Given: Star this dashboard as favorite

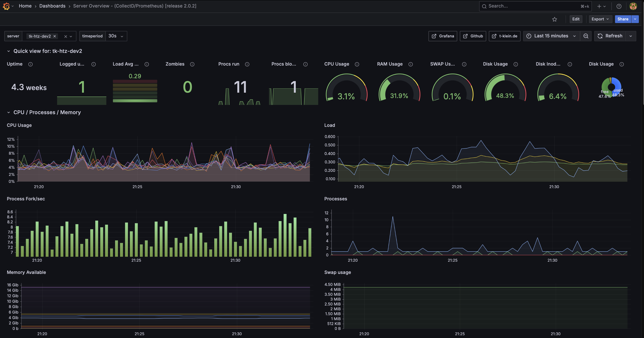Looking at the screenshot, I should pos(554,19).
